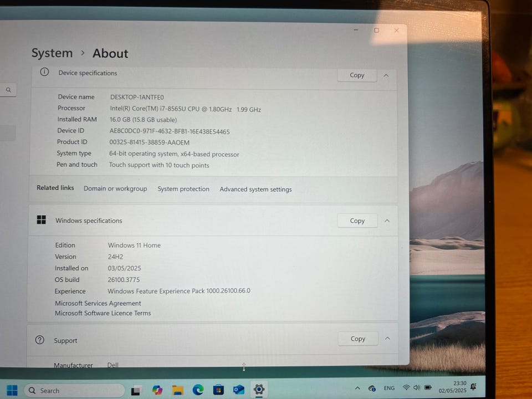
Task: Open notifications bell icon
Action: pyautogui.click(x=474, y=386)
